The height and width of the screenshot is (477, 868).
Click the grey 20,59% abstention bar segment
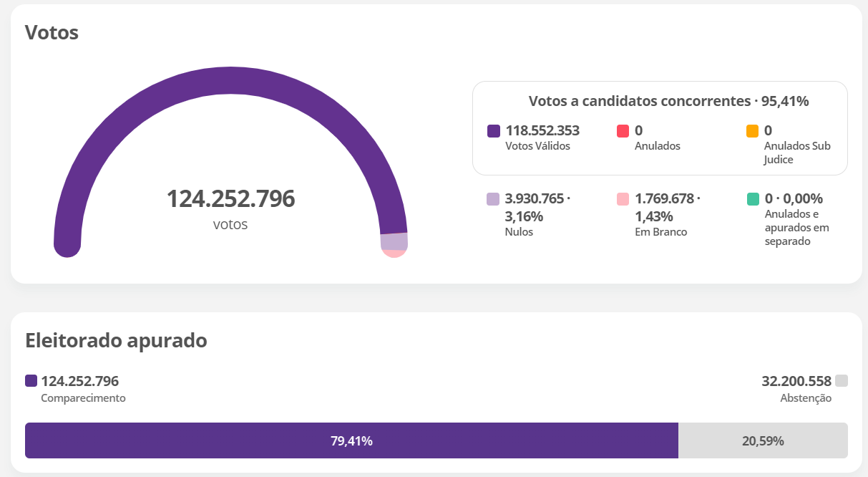[763, 440]
